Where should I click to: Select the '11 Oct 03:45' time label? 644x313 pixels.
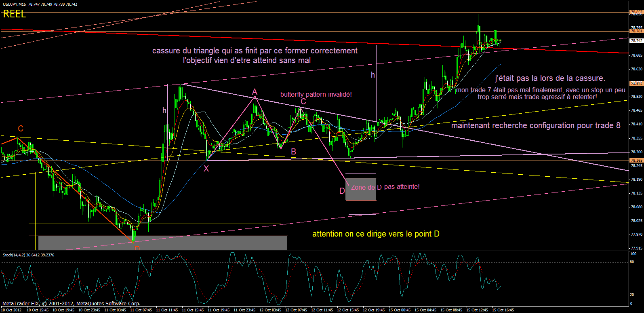[x=115, y=310]
